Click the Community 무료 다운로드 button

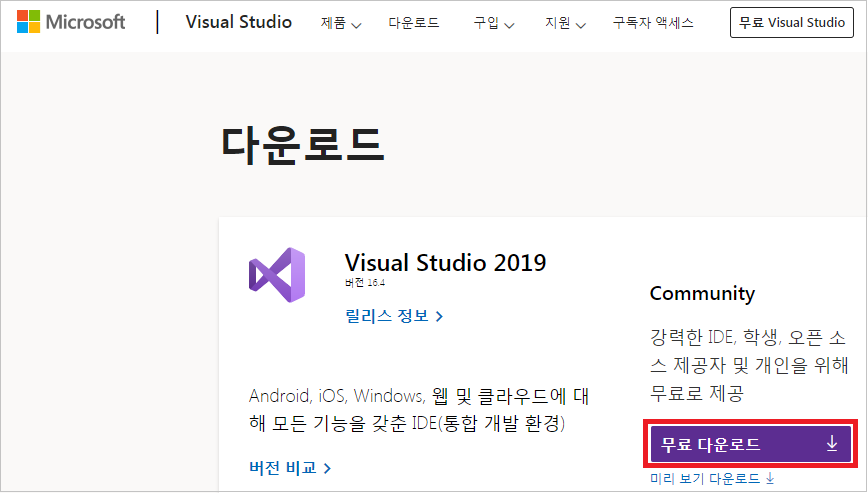(x=751, y=444)
